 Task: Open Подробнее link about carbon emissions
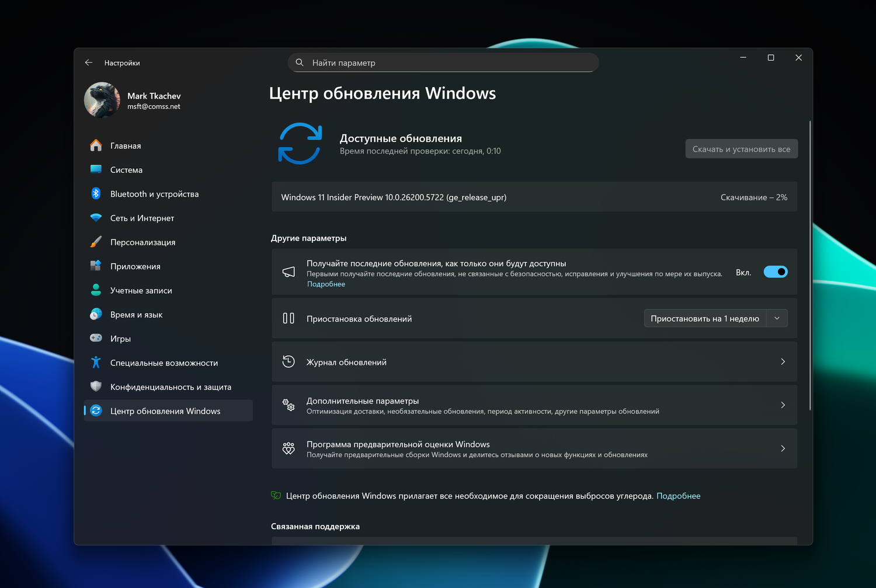pyautogui.click(x=678, y=496)
